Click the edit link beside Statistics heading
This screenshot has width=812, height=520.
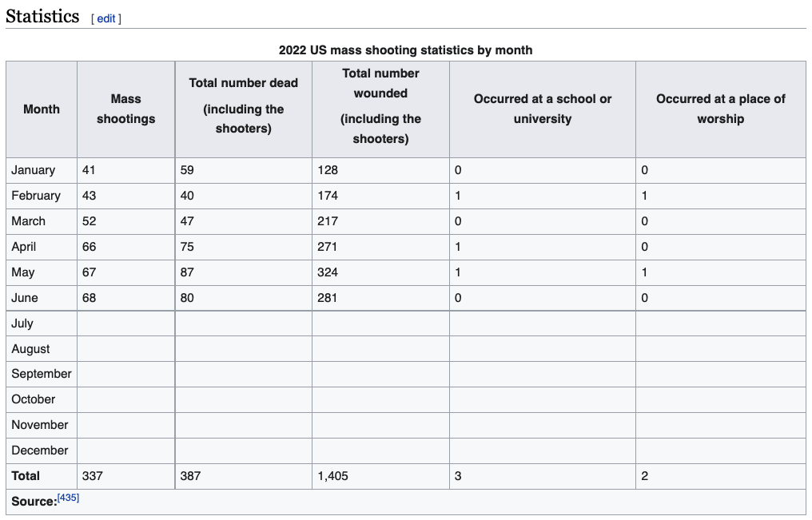106,18
